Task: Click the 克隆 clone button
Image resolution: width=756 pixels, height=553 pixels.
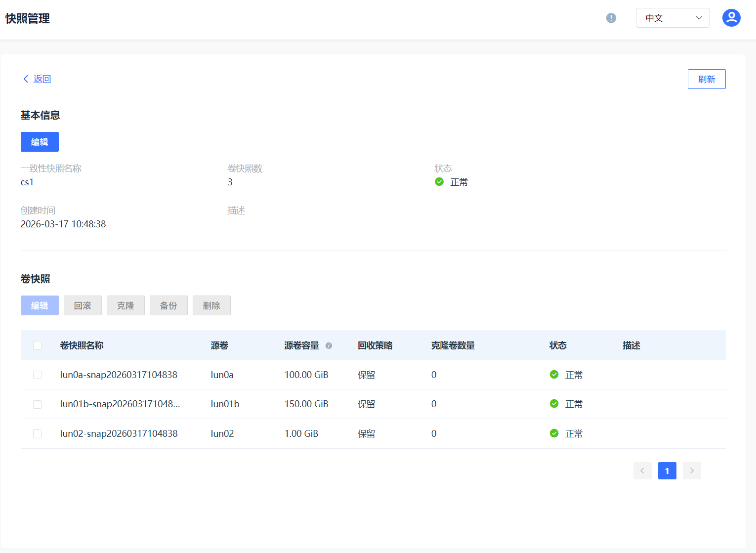Action: click(126, 305)
